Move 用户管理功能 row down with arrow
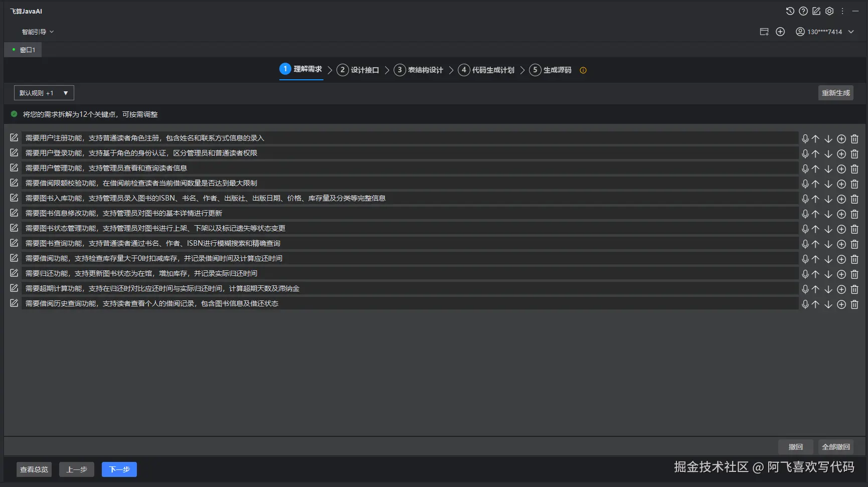 (828, 169)
